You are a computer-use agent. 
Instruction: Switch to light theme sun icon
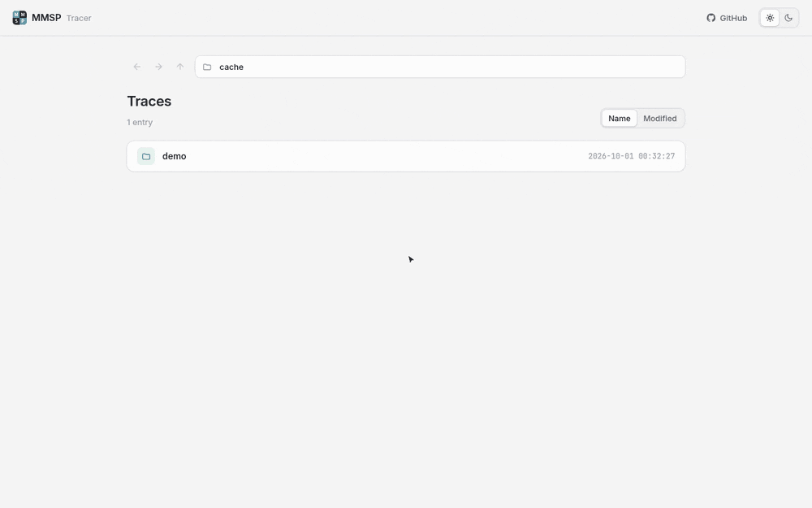coord(770,18)
